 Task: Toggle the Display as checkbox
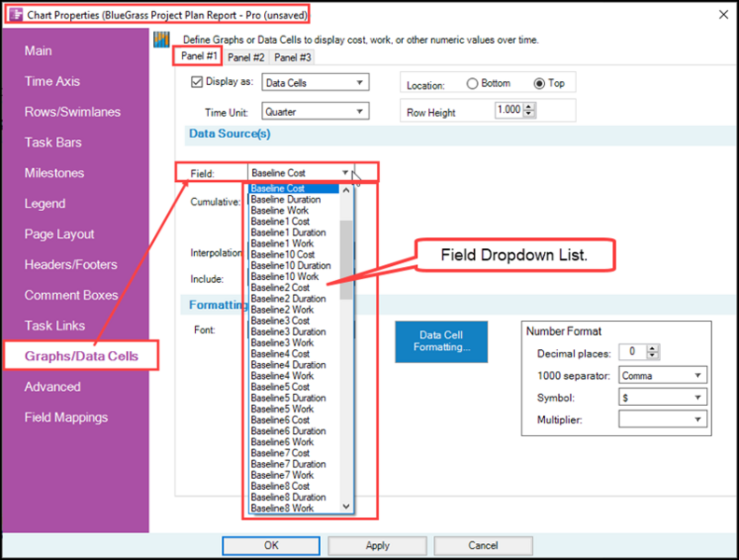coord(197,82)
